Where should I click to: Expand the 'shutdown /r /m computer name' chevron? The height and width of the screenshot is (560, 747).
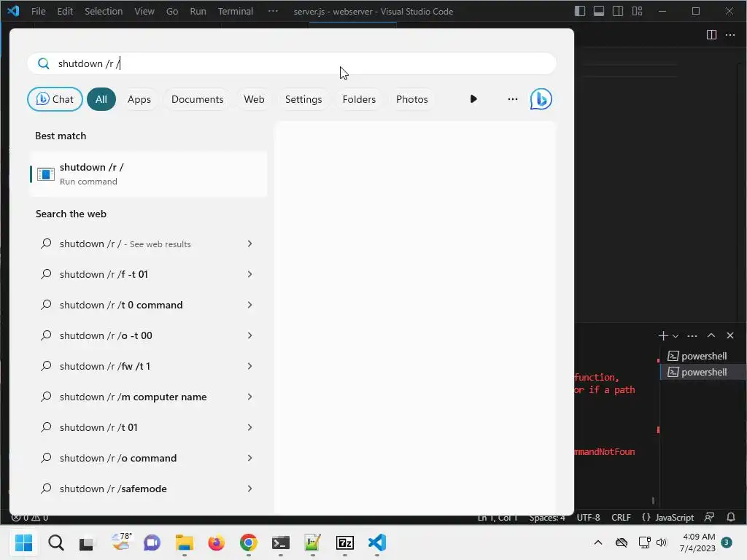pyautogui.click(x=249, y=397)
